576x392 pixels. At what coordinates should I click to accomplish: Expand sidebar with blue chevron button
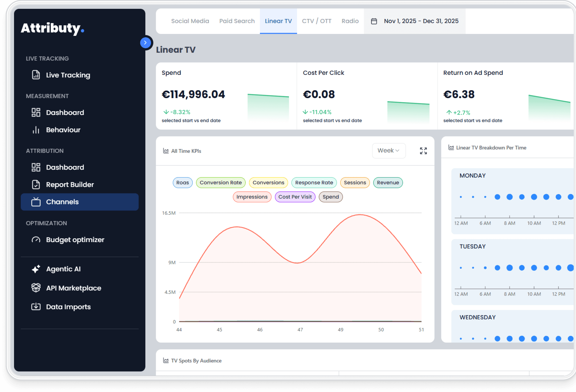click(x=145, y=43)
